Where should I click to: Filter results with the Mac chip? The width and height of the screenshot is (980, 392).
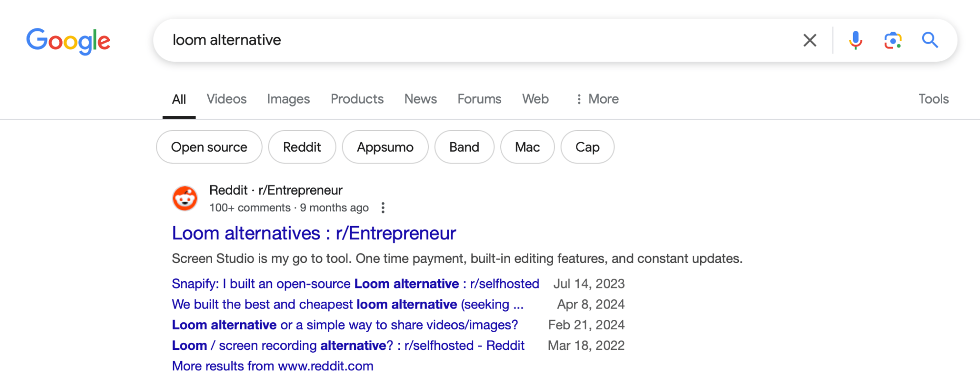[527, 147]
